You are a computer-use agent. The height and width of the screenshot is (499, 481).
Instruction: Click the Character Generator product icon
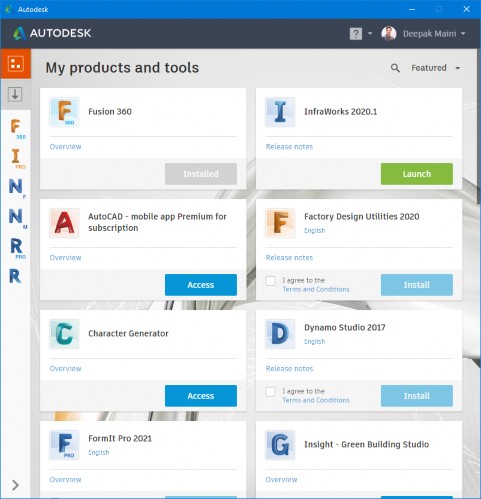64,334
